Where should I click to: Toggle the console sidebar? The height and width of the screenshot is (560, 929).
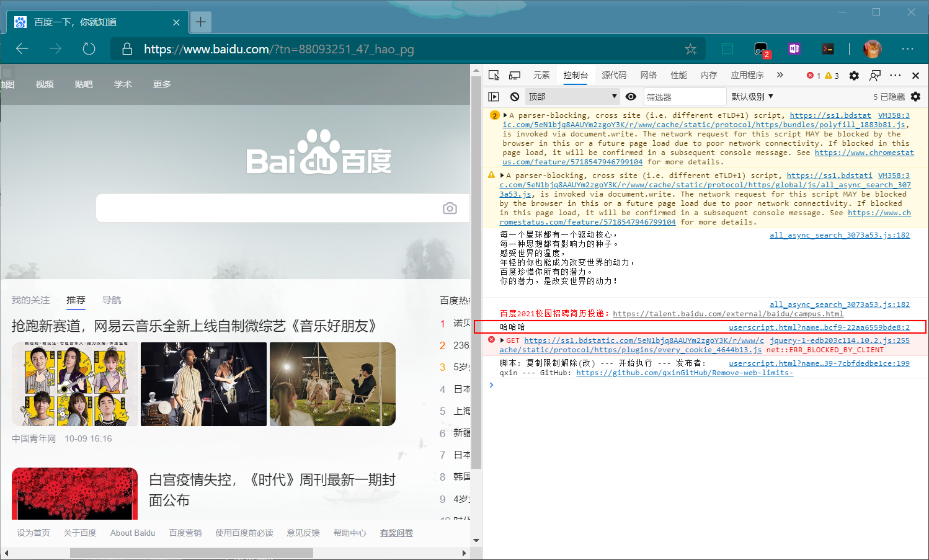(x=494, y=97)
